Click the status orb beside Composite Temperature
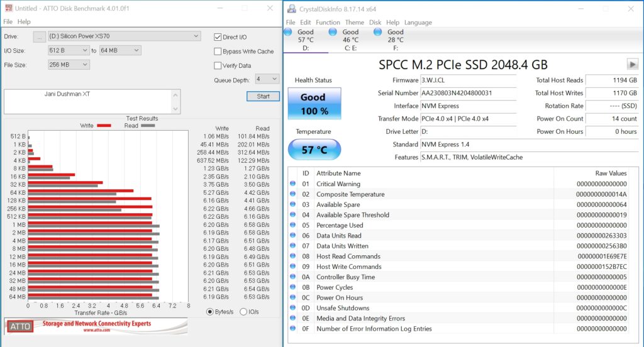 [293, 194]
